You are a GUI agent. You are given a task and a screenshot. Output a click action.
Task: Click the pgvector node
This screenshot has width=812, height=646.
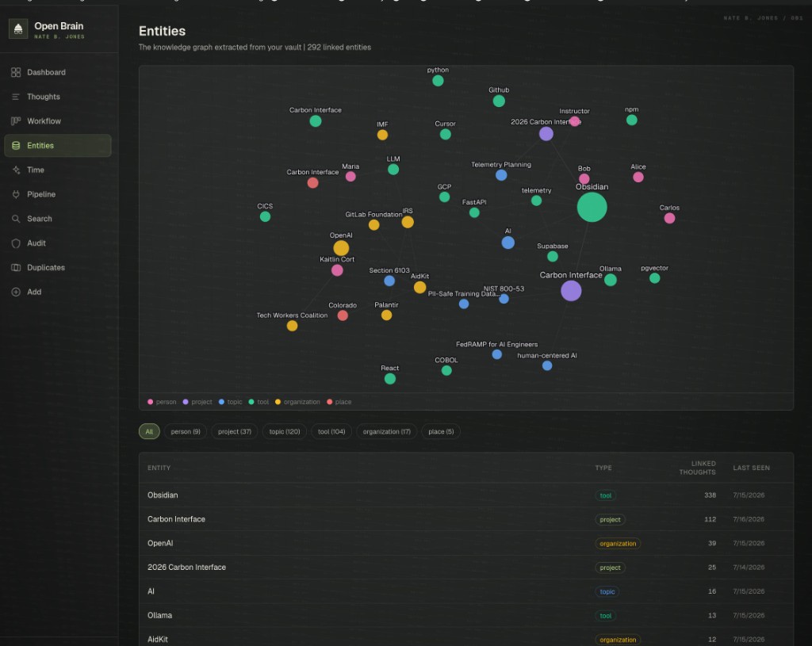654,278
